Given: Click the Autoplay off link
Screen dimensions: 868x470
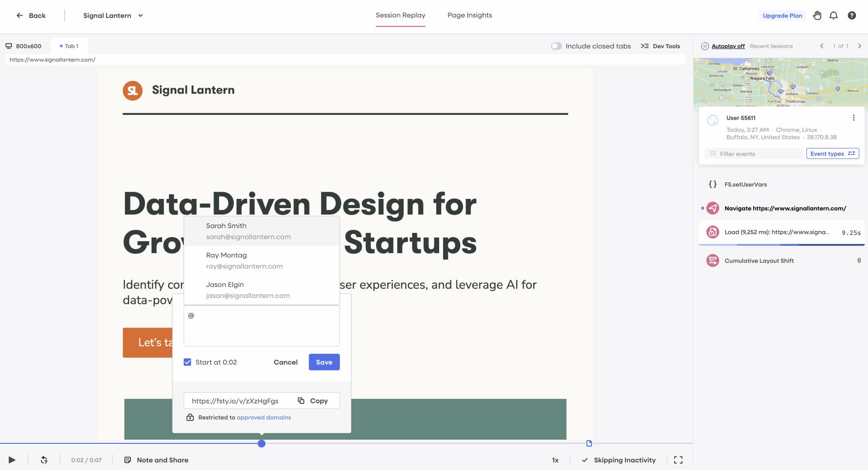Looking at the screenshot, I should 728,46.
